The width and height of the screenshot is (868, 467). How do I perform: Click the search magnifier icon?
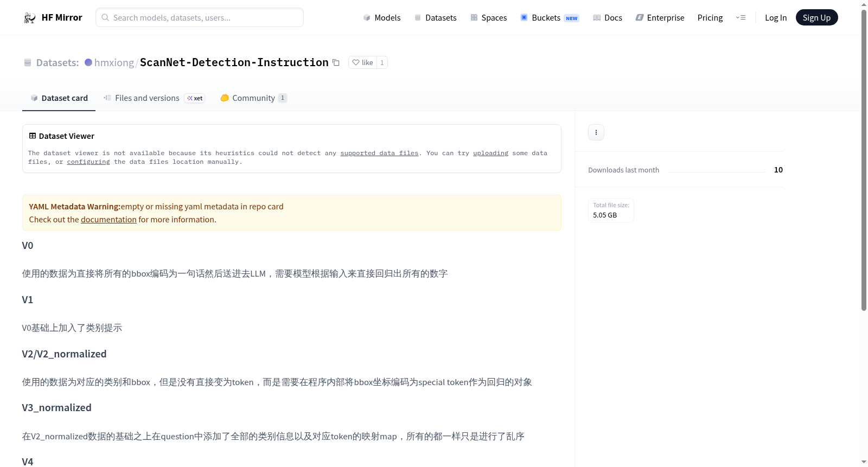coord(106,17)
